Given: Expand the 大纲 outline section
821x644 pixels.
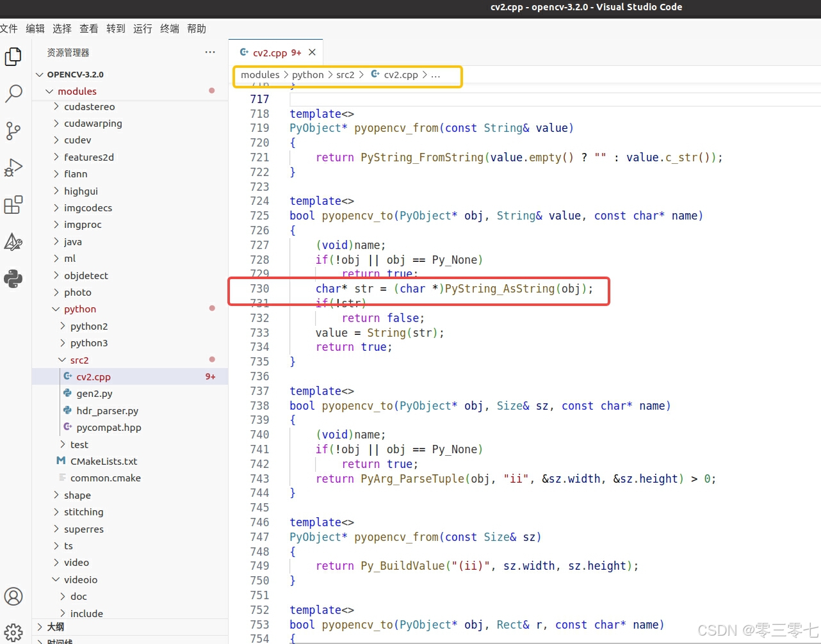Looking at the screenshot, I should pos(130,627).
